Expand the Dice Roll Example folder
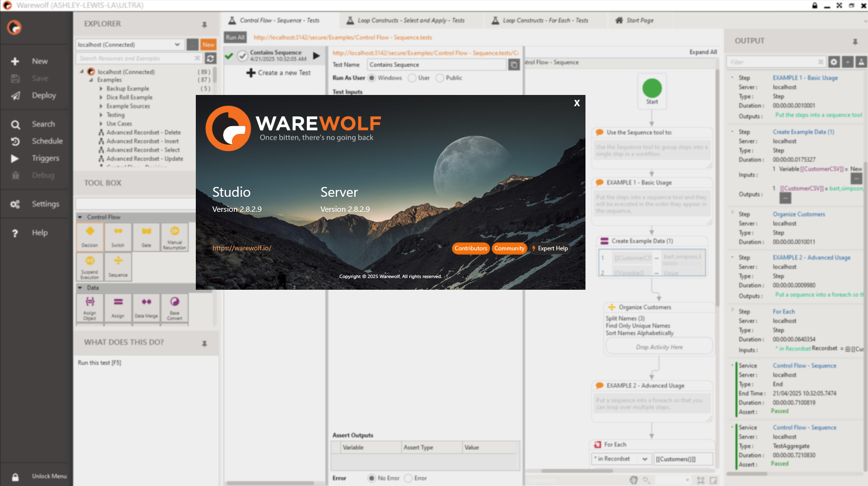 101,97
